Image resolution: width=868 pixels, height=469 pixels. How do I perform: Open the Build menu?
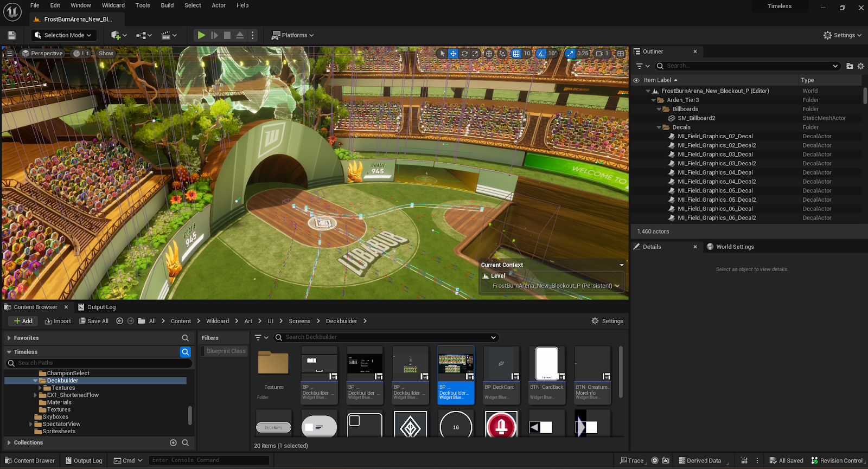click(167, 5)
